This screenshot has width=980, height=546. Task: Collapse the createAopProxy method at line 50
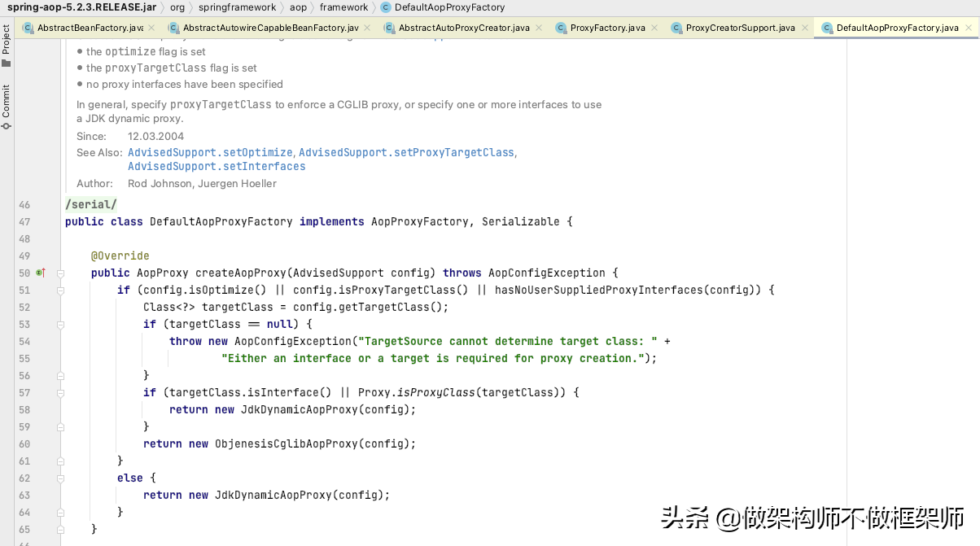click(x=60, y=273)
